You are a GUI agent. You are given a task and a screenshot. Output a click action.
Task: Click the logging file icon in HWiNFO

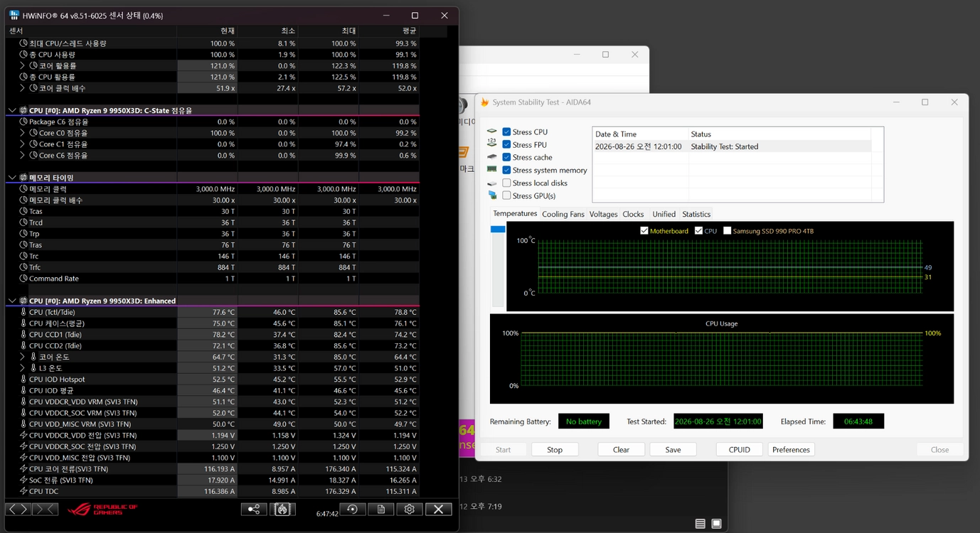click(380, 509)
